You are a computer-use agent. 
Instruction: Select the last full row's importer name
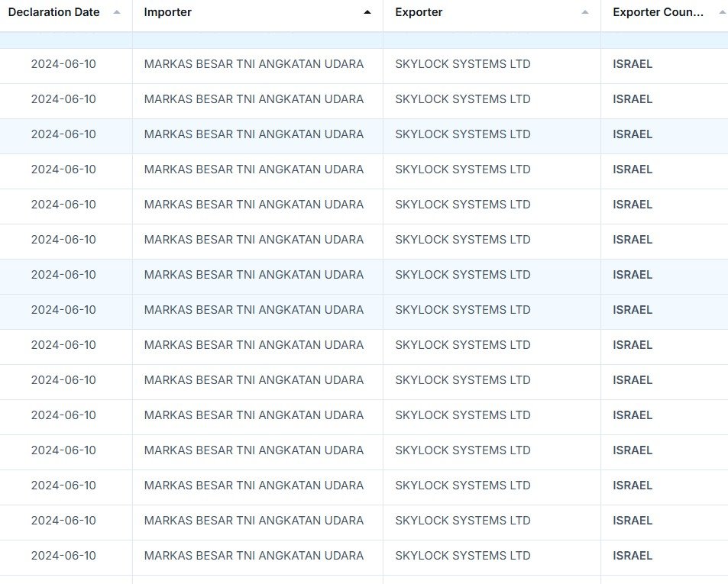(x=254, y=556)
